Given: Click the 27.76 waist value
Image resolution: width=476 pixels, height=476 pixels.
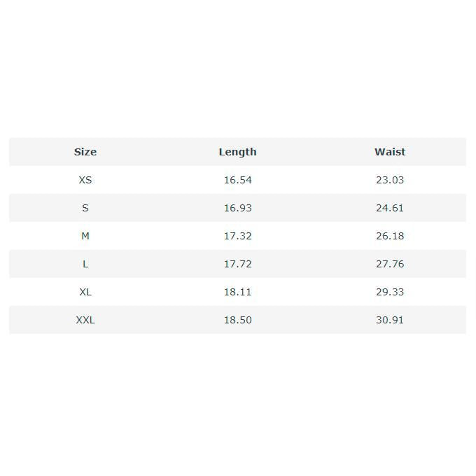Looking at the screenshot, I should click(390, 264).
